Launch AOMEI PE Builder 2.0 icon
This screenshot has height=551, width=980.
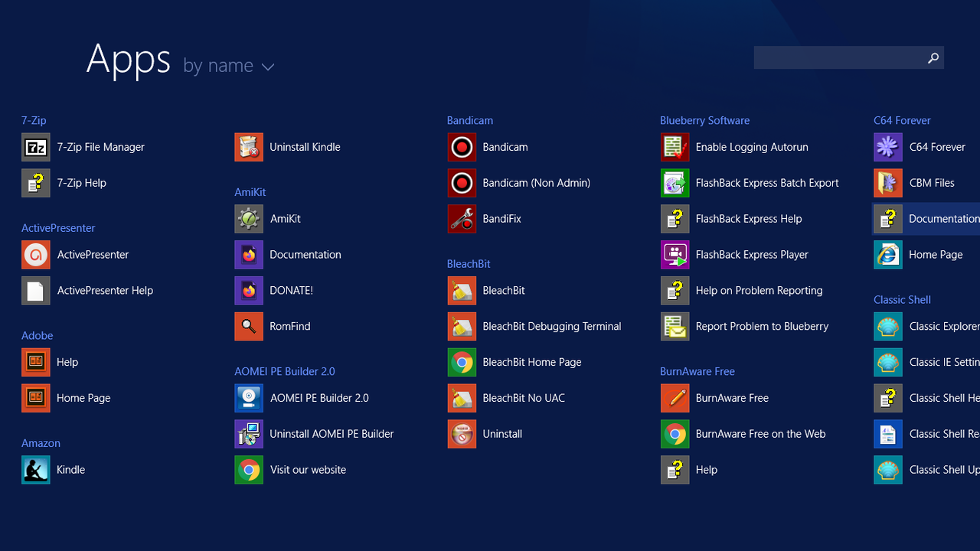click(x=249, y=398)
